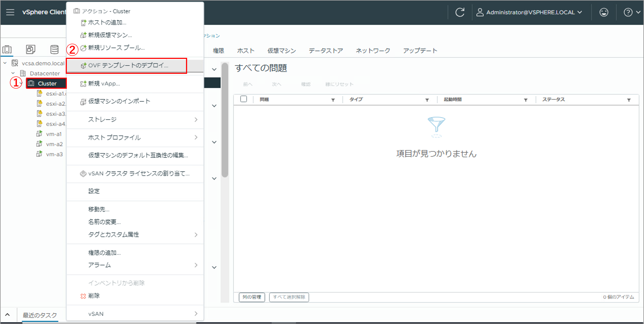644x324 pixels.
Task: Open the ホスト tab
Action: pos(245,51)
